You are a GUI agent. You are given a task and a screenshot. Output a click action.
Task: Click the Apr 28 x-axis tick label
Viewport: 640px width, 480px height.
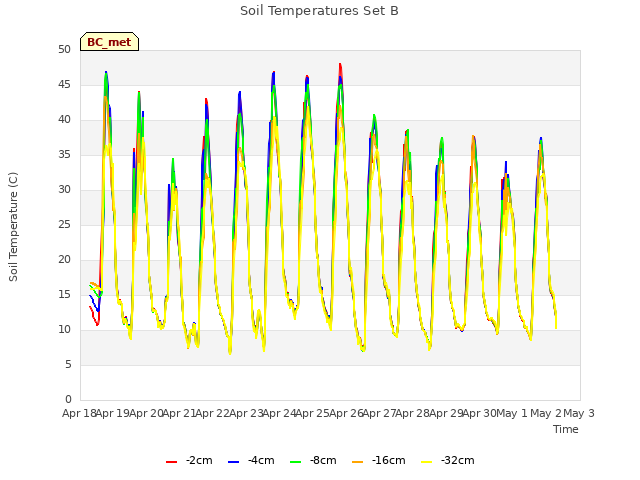point(413,413)
